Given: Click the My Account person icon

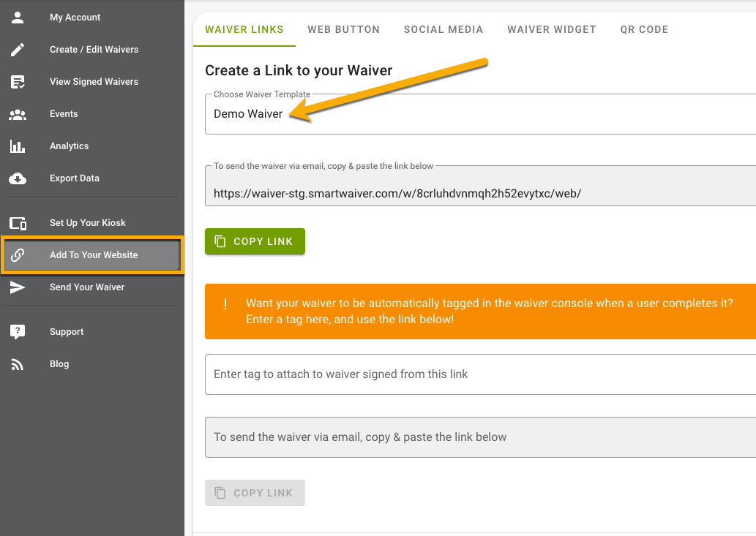Looking at the screenshot, I should [18, 18].
